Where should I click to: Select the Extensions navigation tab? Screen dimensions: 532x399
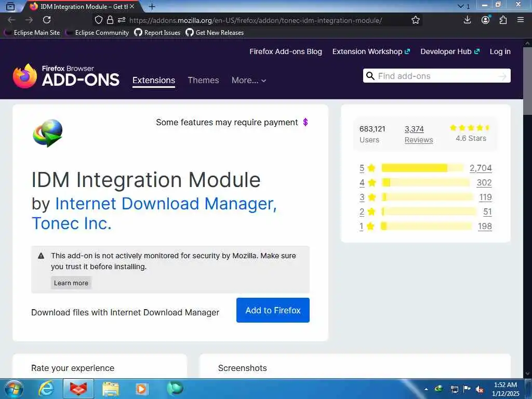(x=154, y=80)
